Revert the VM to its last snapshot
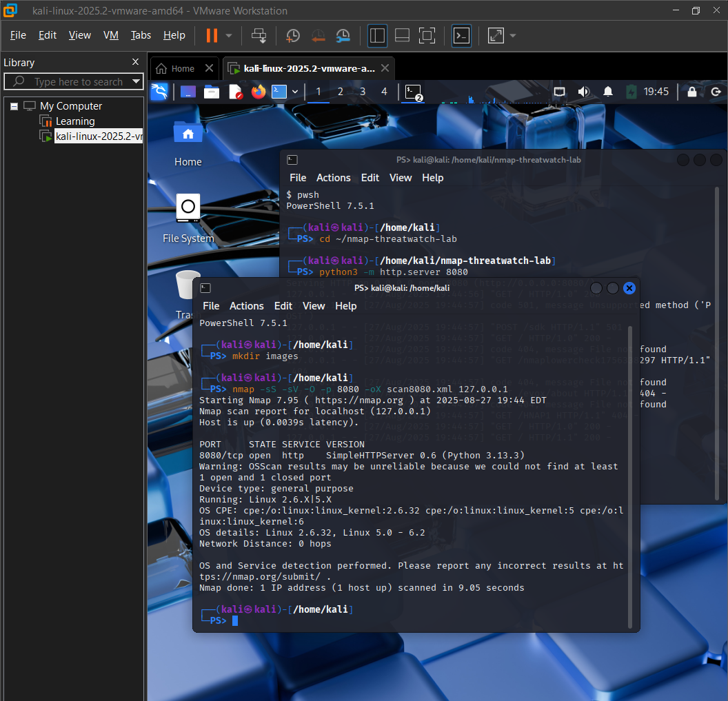Viewport: 728px width, 701px height. 318,35
